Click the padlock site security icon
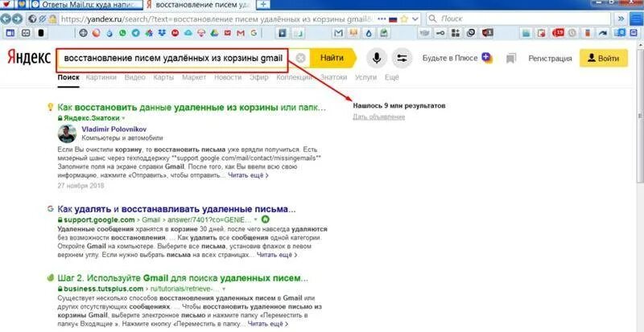 pos(52,18)
